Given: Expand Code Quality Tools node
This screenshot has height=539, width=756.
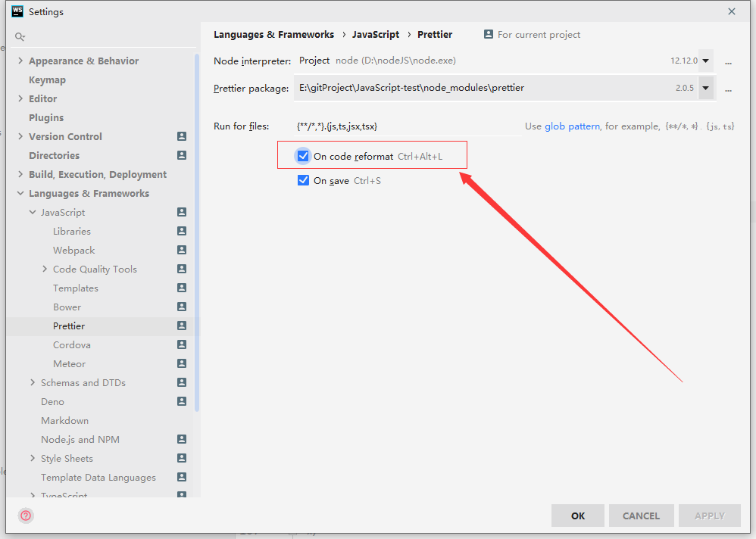Looking at the screenshot, I should click(45, 269).
